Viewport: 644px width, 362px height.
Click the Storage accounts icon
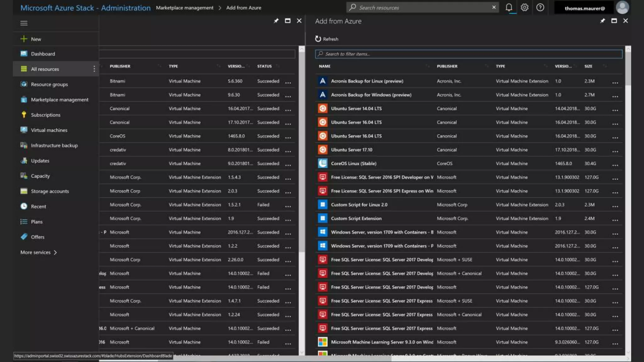[x=24, y=191]
